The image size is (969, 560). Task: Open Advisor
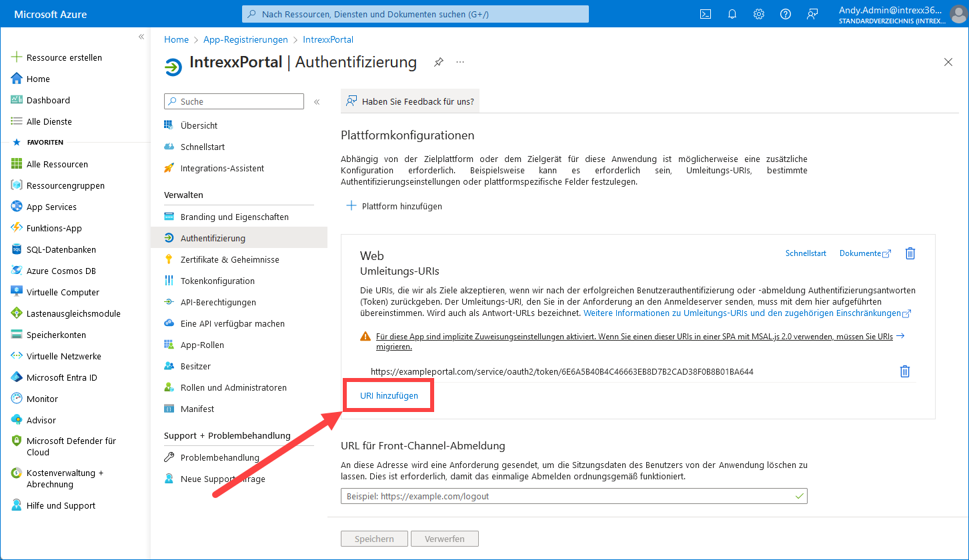[x=33, y=420]
